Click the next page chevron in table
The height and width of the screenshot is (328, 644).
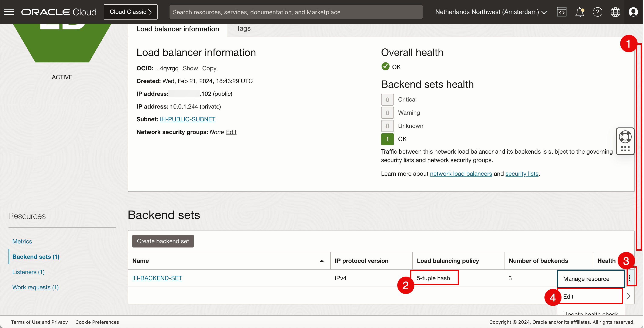click(x=628, y=296)
